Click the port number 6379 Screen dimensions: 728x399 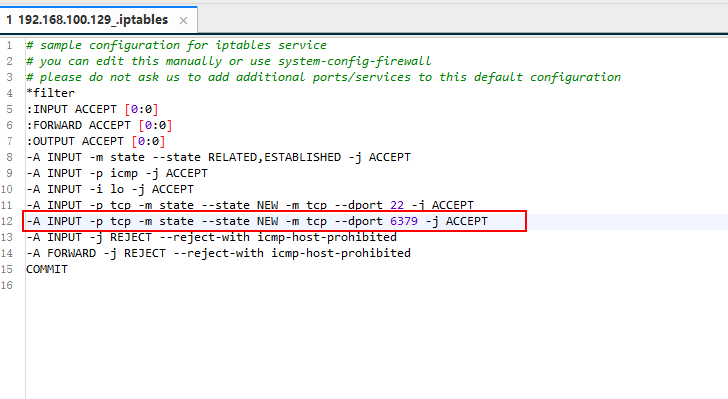coord(404,221)
